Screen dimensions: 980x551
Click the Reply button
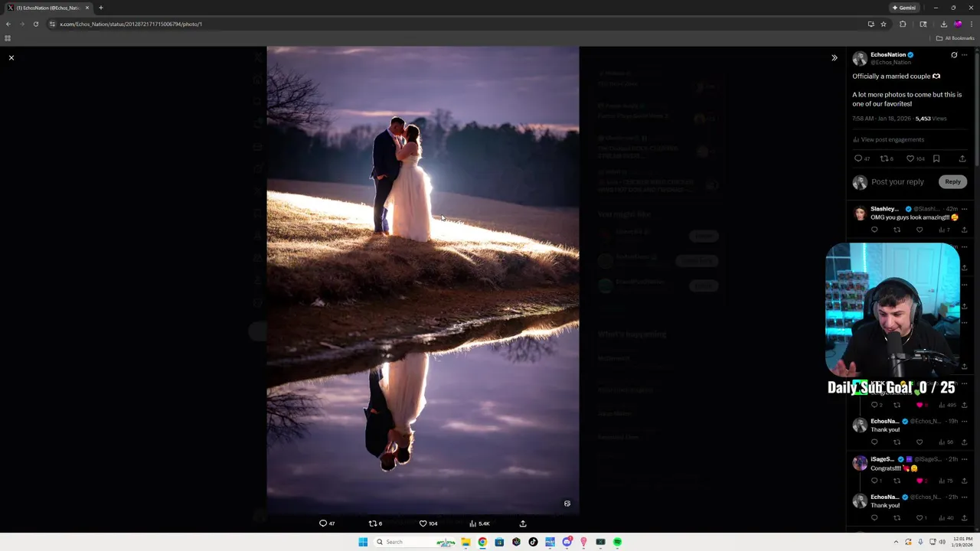pos(952,181)
